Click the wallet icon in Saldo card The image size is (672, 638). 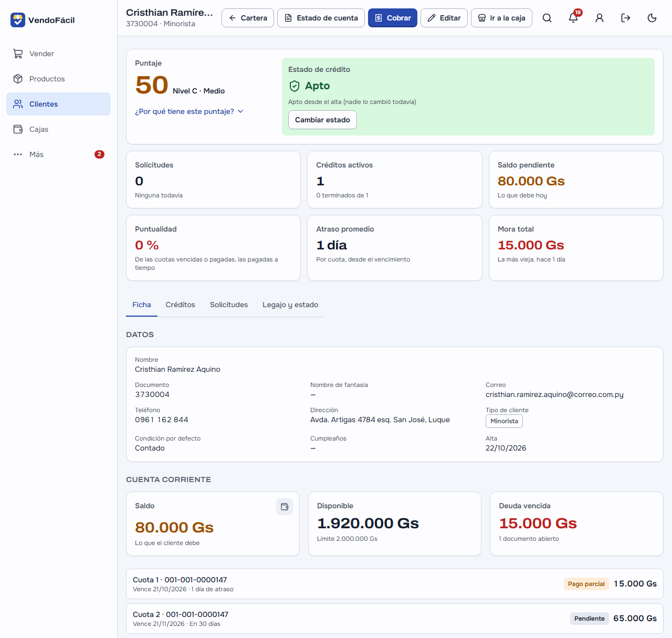[285, 507]
